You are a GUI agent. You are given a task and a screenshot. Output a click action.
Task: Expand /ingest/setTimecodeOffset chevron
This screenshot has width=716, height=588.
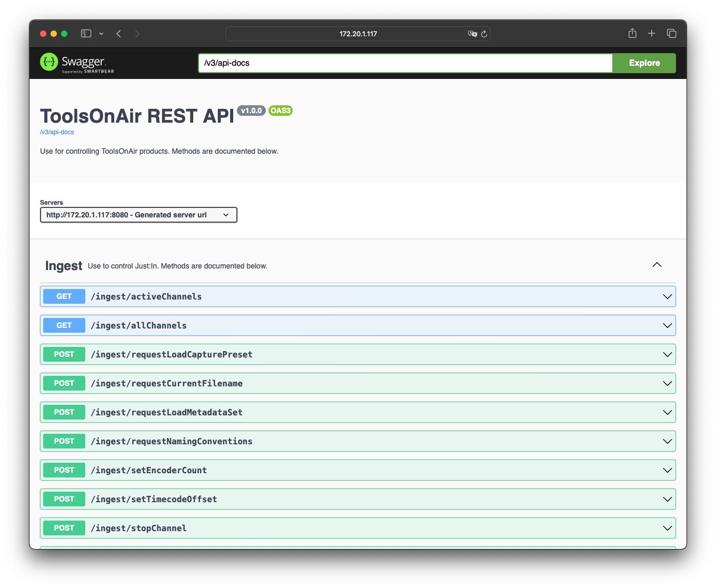(668, 499)
